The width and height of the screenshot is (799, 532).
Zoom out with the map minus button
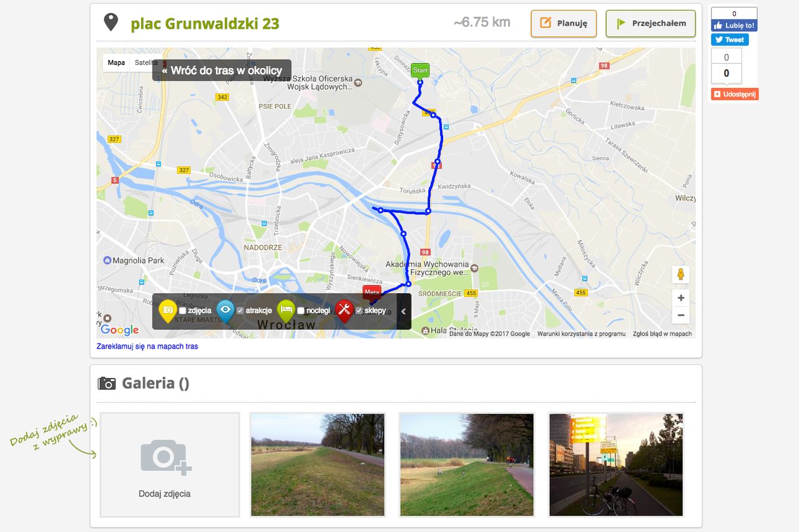click(x=680, y=315)
